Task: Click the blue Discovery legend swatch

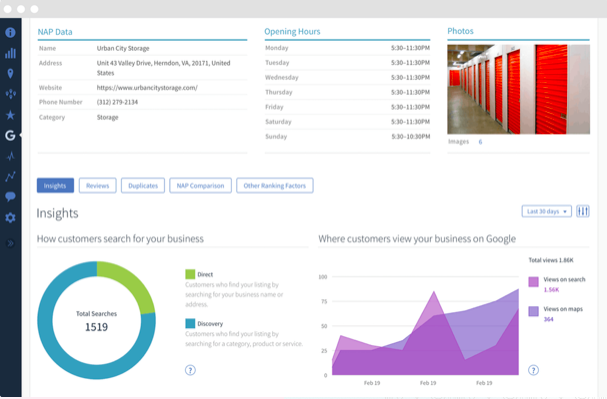Action: point(190,324)
